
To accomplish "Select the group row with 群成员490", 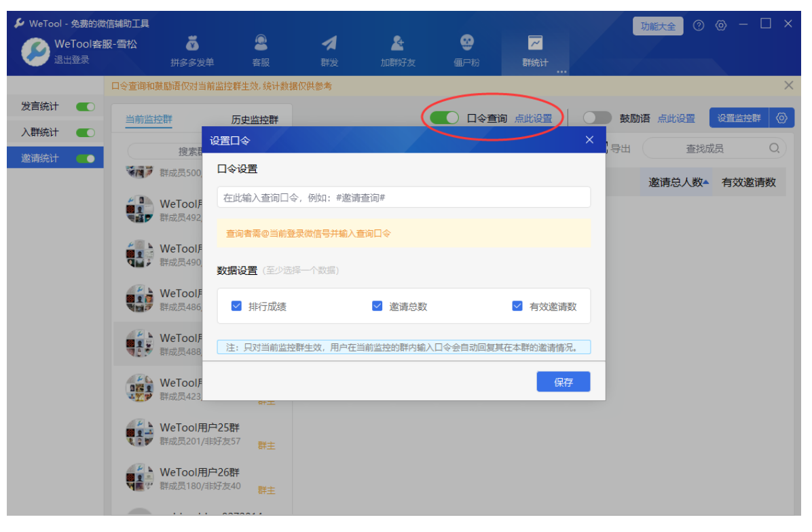I will 158,254.
